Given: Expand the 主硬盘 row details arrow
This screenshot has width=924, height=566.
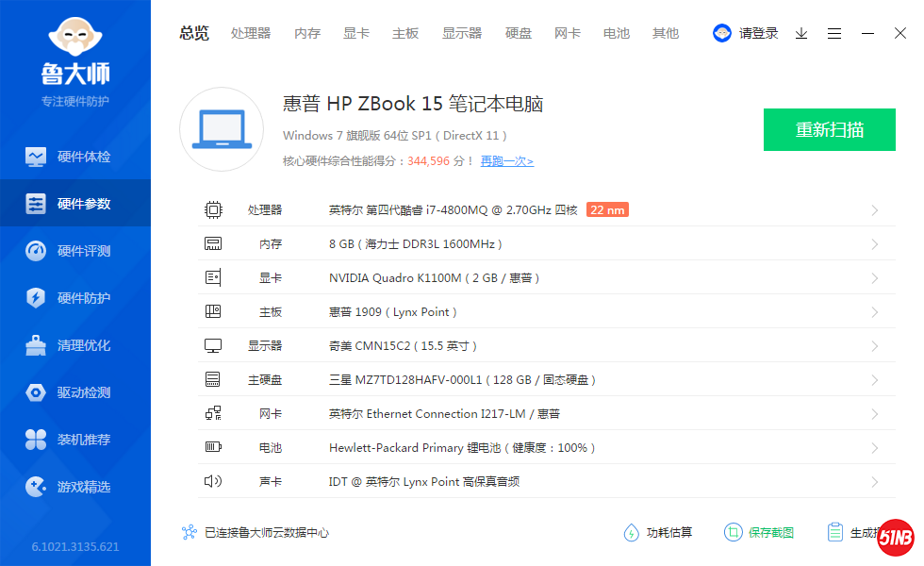Looking at the screenshot, I should pyautogui.click(x=874, y=380).
